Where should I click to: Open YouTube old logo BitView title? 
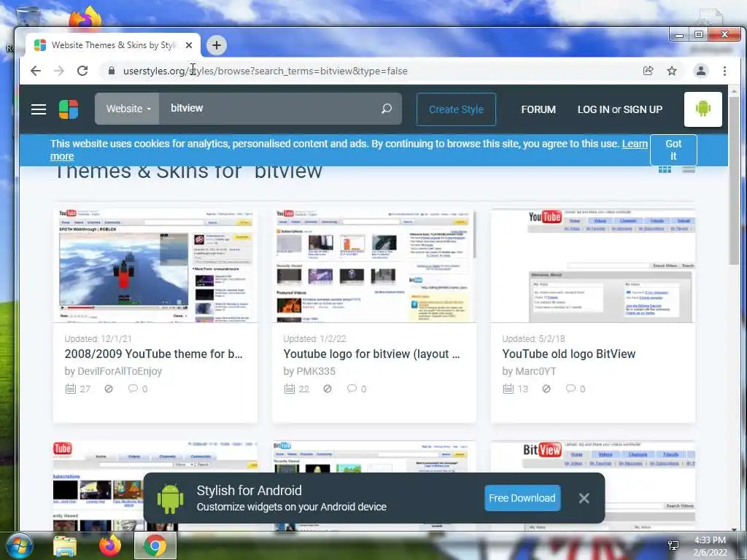tap(569, 354)
